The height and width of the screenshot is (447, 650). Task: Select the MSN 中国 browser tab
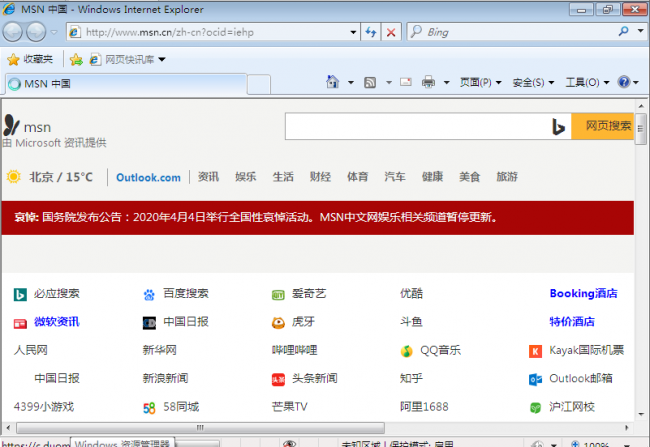[126, 84]
